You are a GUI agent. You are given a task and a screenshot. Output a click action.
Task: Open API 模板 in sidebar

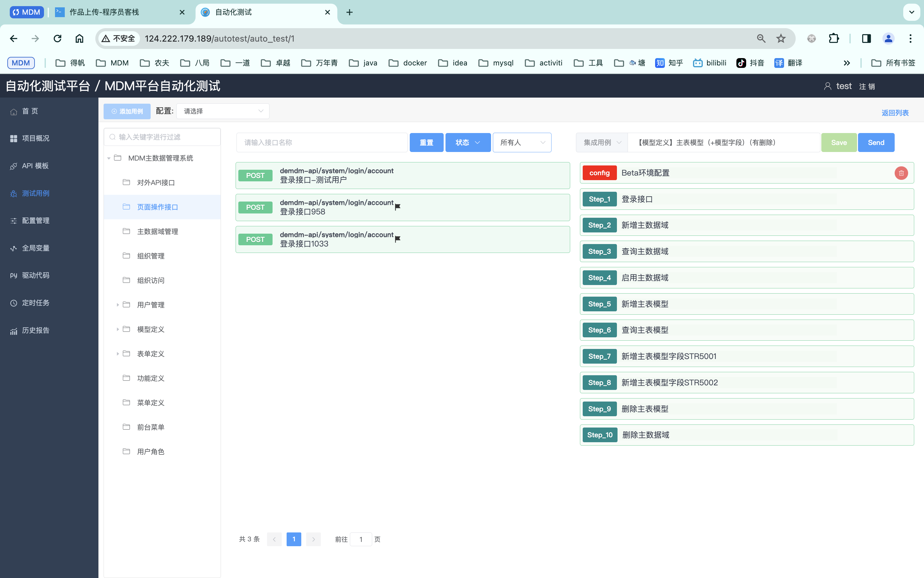[x=49, y=166]
